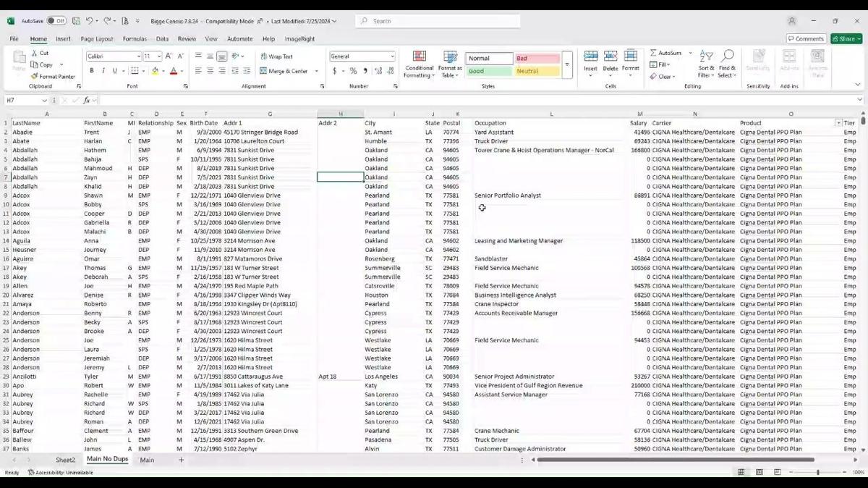Apply Percent Style number format
The width and height of the screenshot is (868, 488).
(353, 71)
